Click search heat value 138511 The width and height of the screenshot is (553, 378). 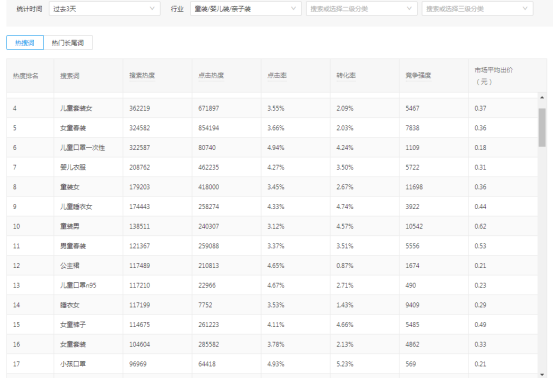tap(140, 226)
